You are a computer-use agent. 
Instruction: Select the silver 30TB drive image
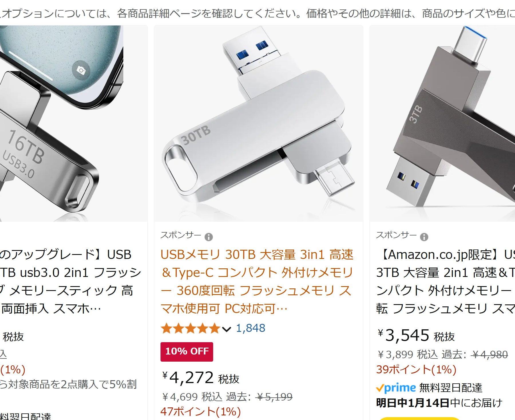coord(258,123)
